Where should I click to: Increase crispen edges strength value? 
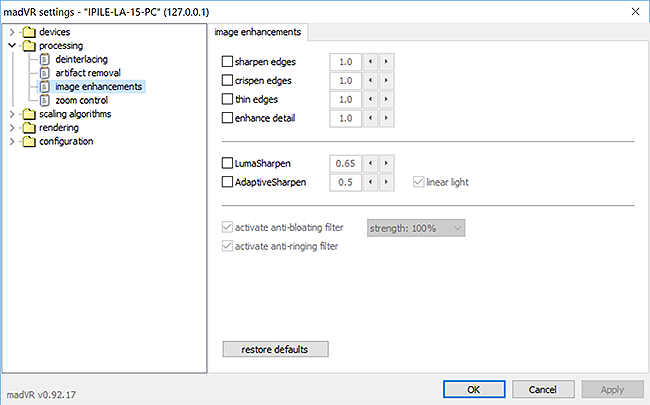click(x=386, y=80)
